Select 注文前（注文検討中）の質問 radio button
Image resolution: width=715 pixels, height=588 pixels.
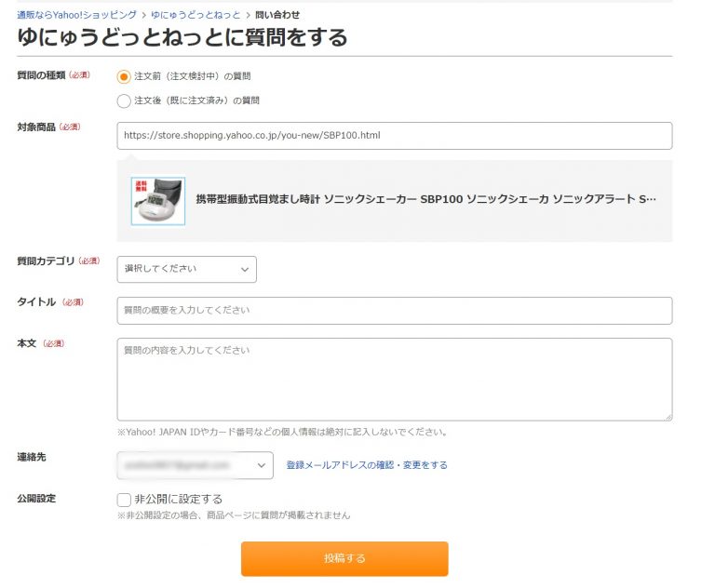click(x=124, y=76)
